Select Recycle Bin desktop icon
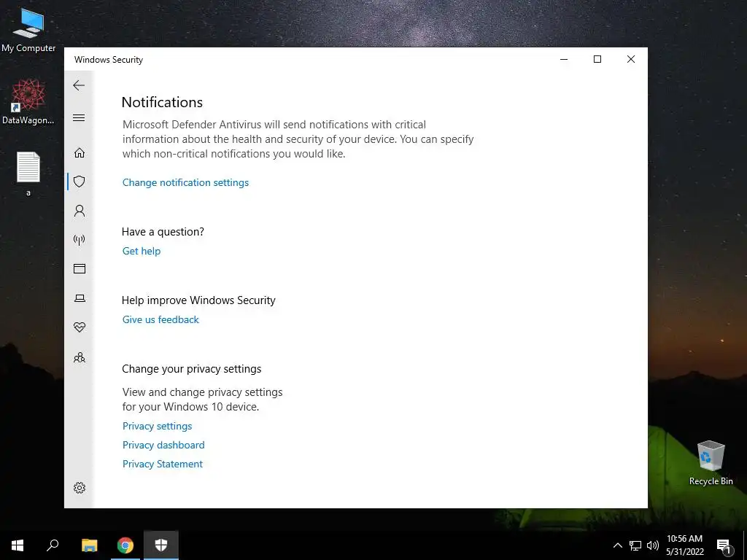This screenshot has height=560, width=747. click(711, 463)
